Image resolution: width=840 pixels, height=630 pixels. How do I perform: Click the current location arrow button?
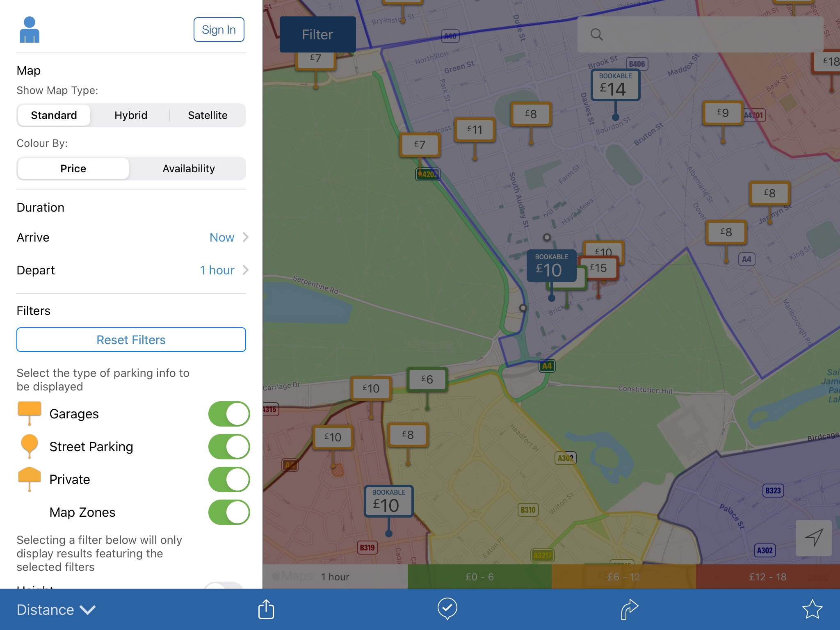coord(813,538)
